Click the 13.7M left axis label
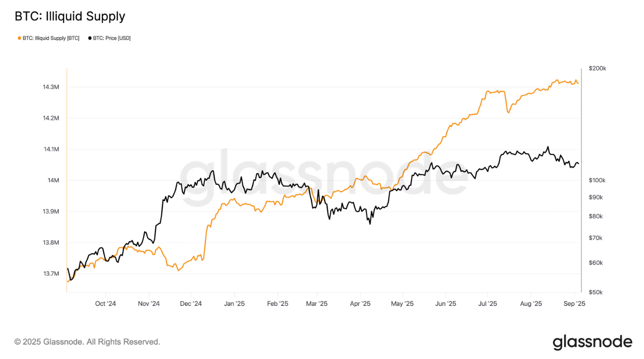The width and height of the screenshot is (644, 359). pyautogui.click(x=51, y=274)
